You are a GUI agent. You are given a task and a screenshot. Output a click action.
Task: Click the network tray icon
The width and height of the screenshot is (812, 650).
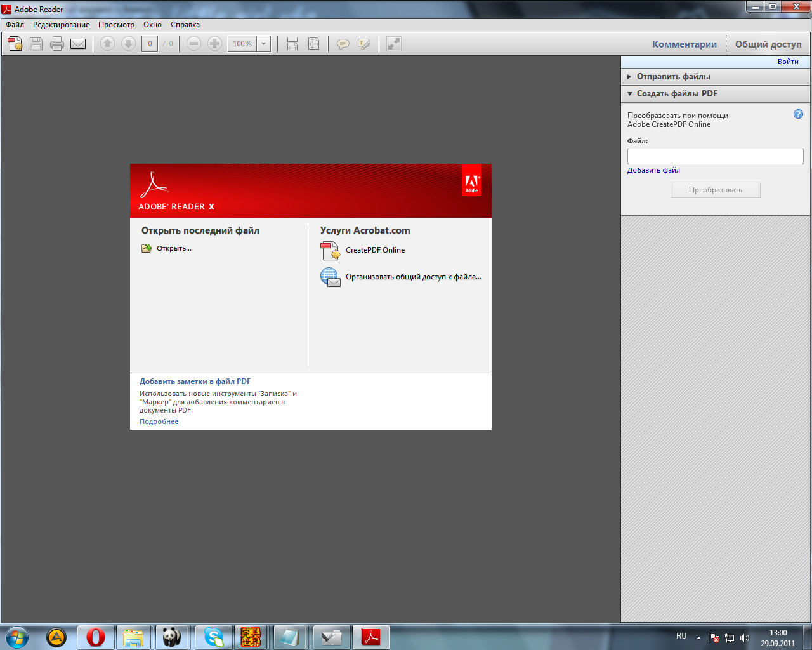tap(730, 638)
